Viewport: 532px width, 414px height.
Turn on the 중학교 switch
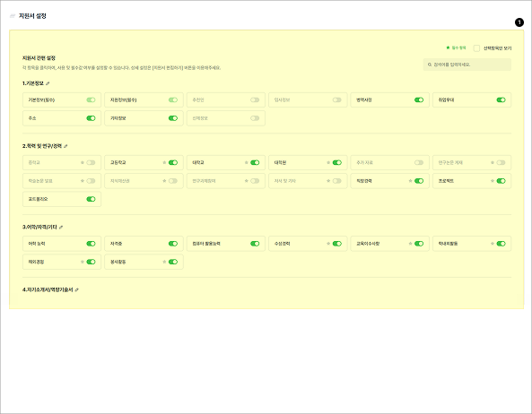click(91, 162)
